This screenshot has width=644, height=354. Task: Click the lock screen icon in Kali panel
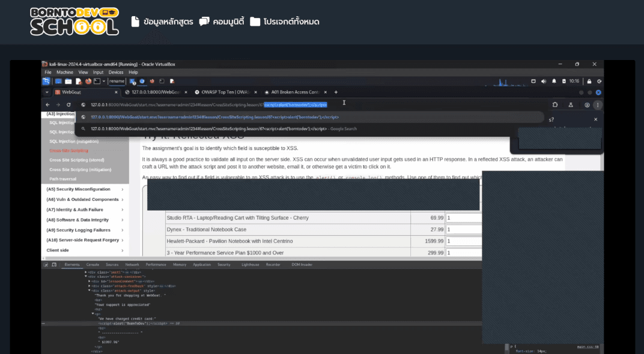click(x=589, y=81)
